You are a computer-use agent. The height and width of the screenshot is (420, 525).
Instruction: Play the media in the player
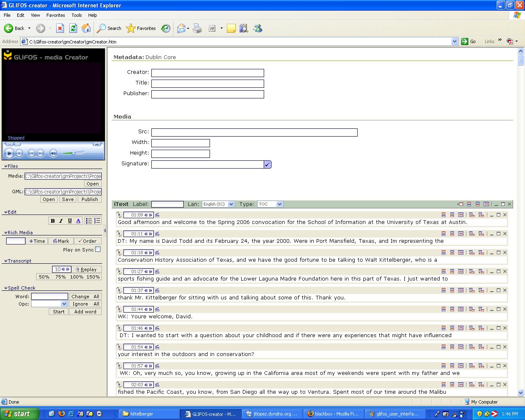(x=9, y=153)
